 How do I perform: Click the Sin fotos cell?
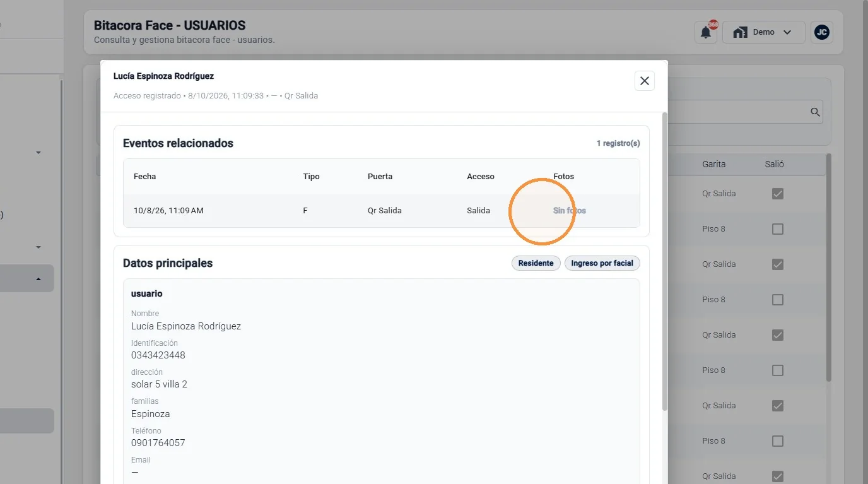(570, 211)
